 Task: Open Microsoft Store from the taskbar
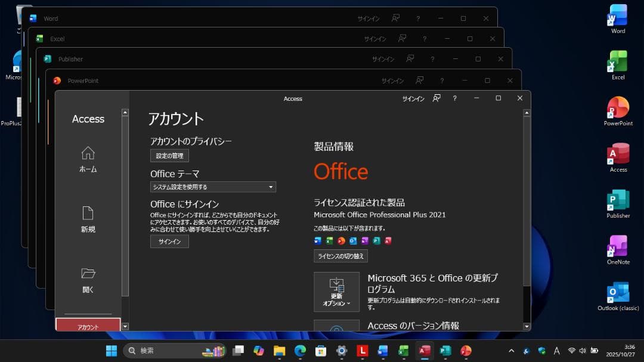[321, 351]
